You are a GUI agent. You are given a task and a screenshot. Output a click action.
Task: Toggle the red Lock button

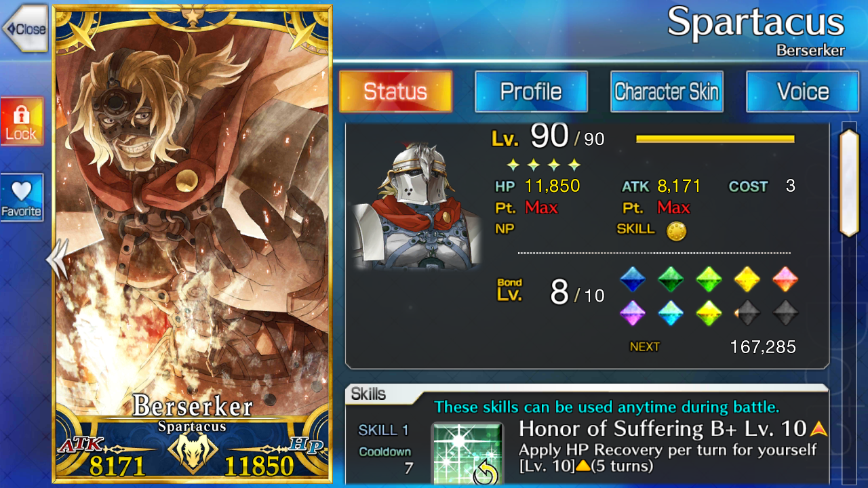pyautogui.click(x=22, y=121)
